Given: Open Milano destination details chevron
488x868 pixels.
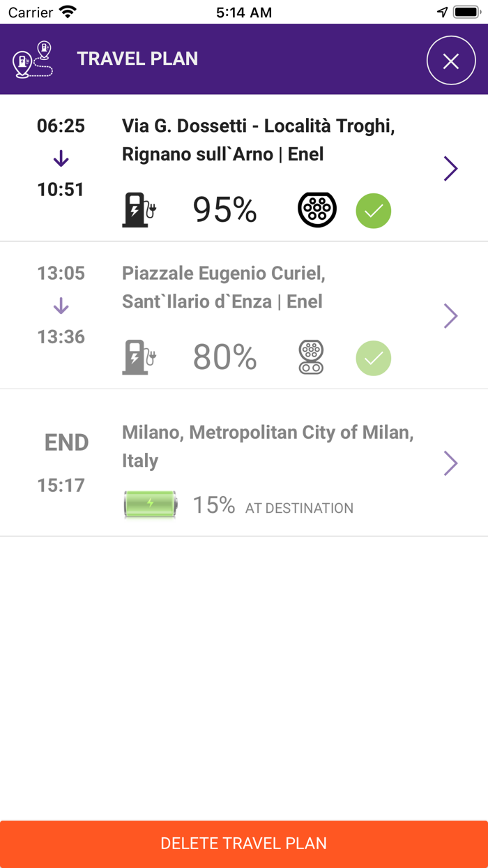Looking at the screenshot, I should (451, 463).
